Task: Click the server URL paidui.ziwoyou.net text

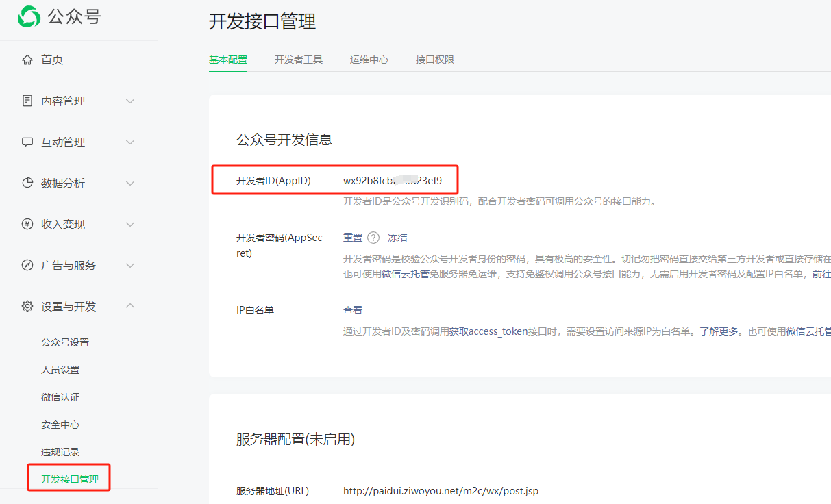Action: [441, 491]
